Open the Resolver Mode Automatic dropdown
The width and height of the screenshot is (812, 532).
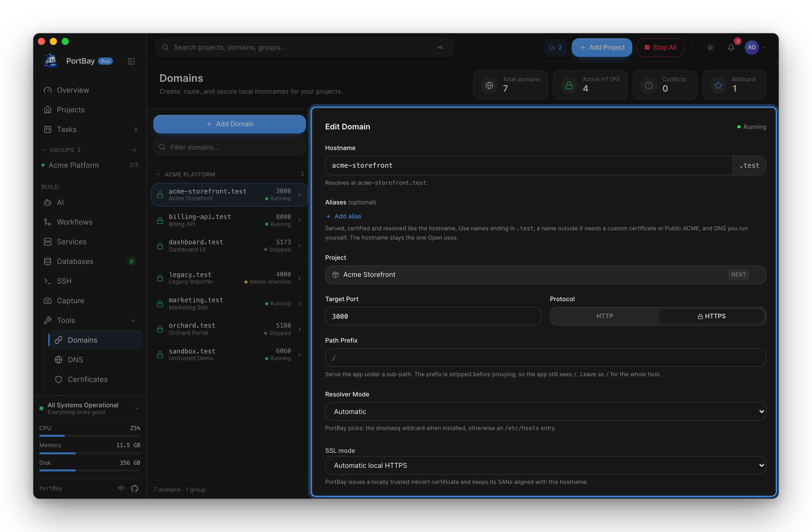click(545, 412)
